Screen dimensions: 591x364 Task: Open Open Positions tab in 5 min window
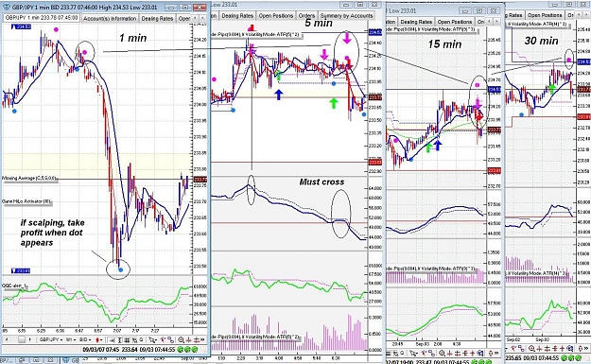pos(276,16)
